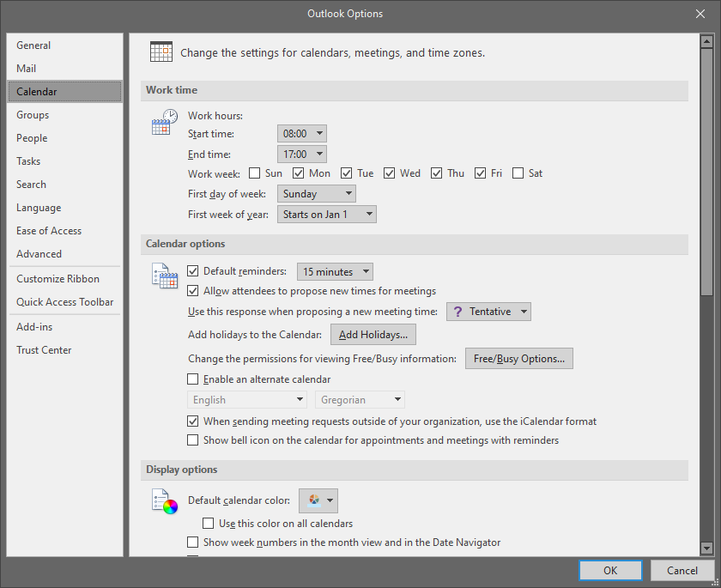
Task: Open the Trust Center category
Action: click(x=64, y=350)
